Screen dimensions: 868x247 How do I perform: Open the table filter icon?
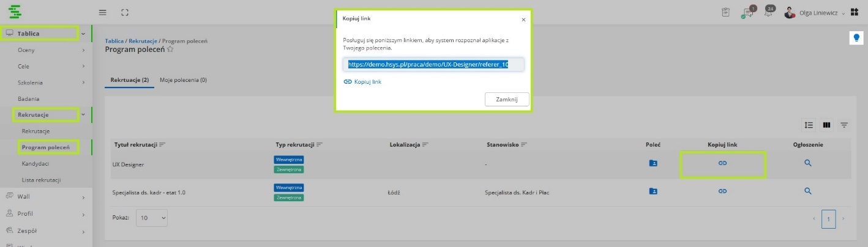click(x=844, y=125)
